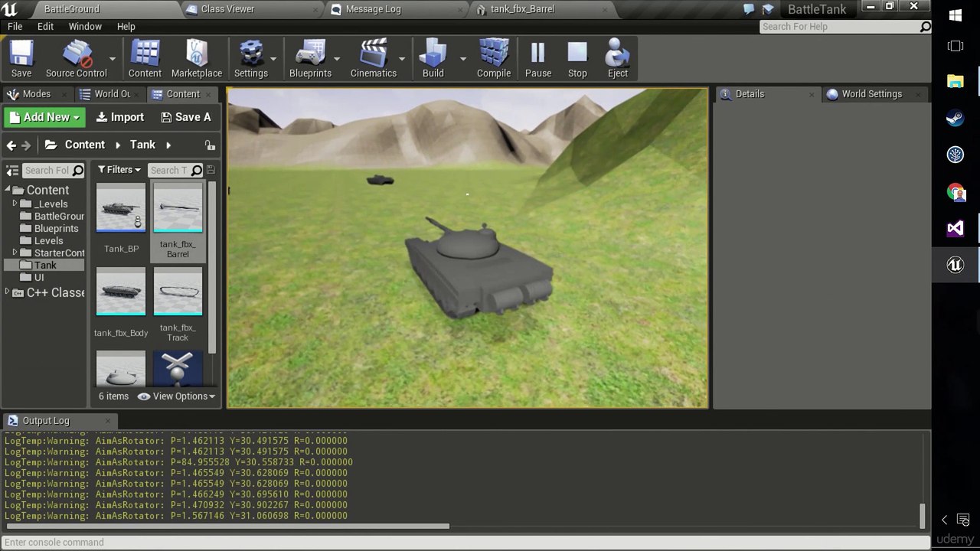Click the Import button

[x=119, y=117]
